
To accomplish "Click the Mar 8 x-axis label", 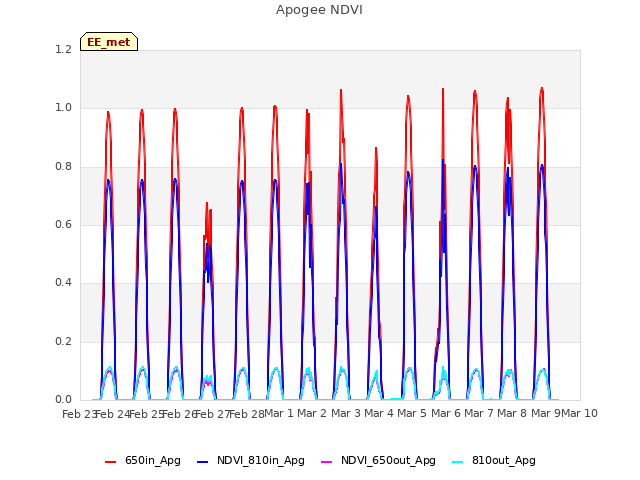I will [x=512, y=413].
